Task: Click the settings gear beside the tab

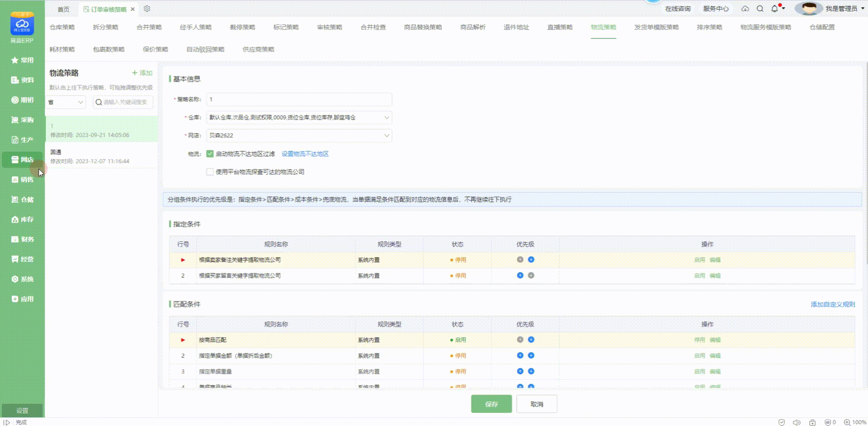Action: 147,9
